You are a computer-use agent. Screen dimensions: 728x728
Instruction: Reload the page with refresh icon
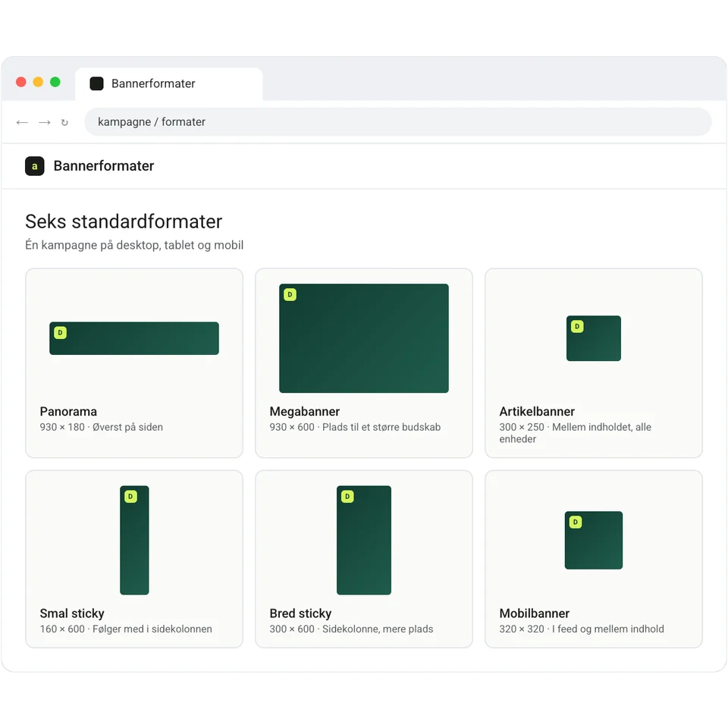point(64,123)
